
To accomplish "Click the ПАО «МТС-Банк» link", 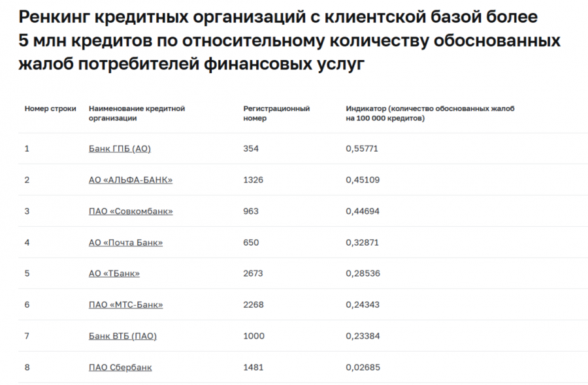I will coord(125,305).
